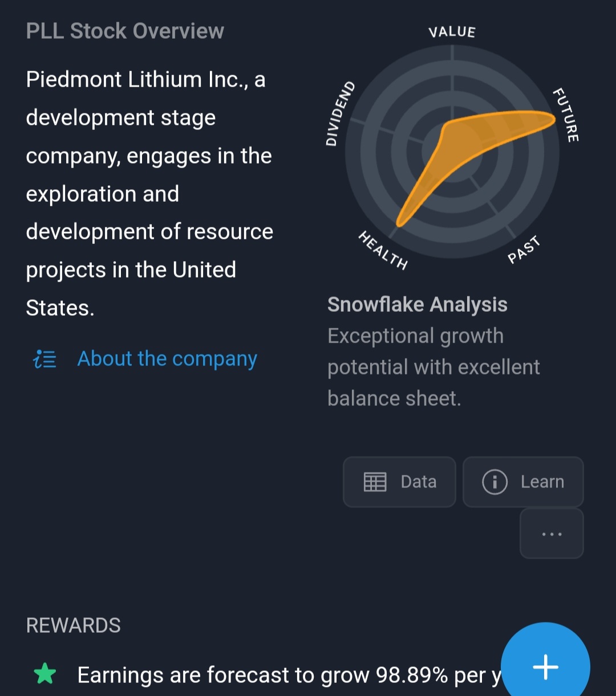Tap the circled info icon on Learn button
This screenshot has height=696, width=616.
coord(495,482)
